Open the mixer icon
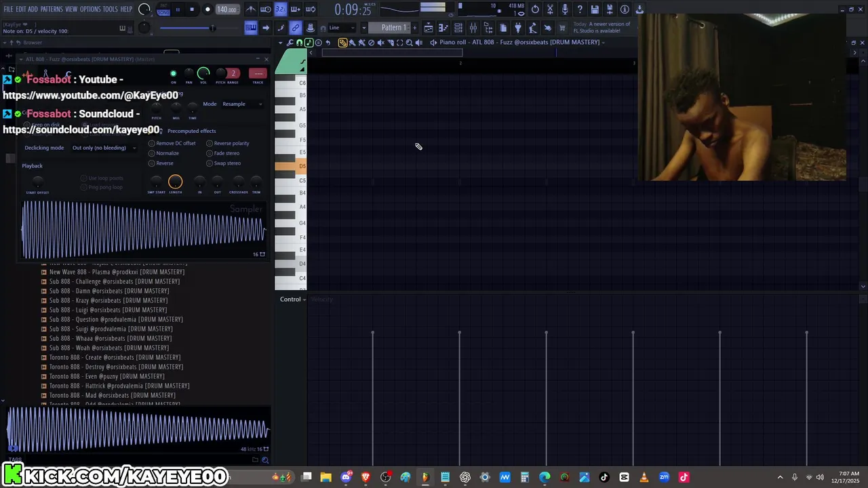The width and height of the screenshot is (868, 488). [473, 28]
